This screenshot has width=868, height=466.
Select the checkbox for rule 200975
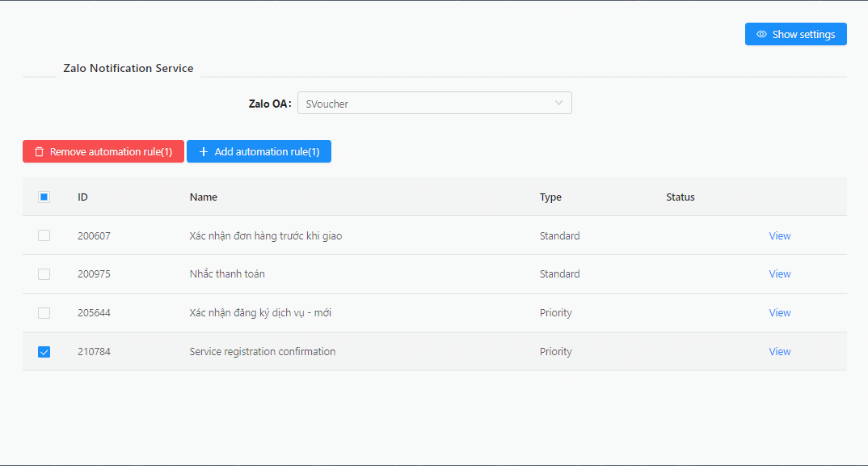click(44, 274)
